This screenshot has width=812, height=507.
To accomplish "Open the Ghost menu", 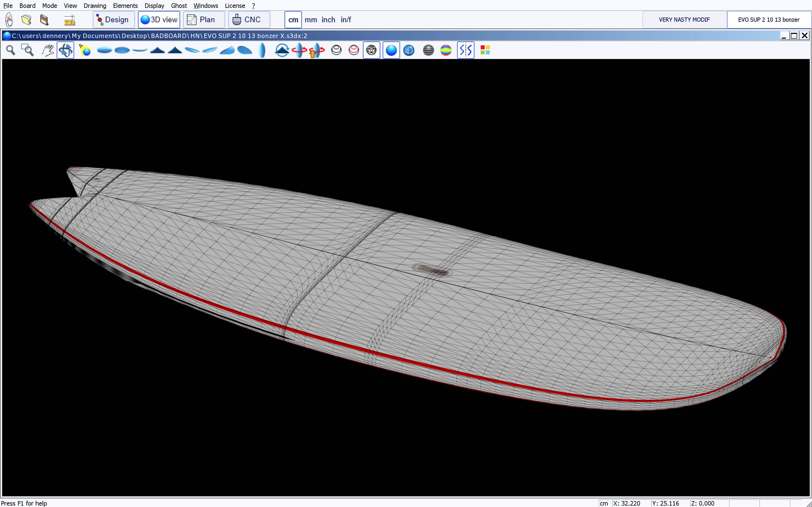I will [178, 6].
